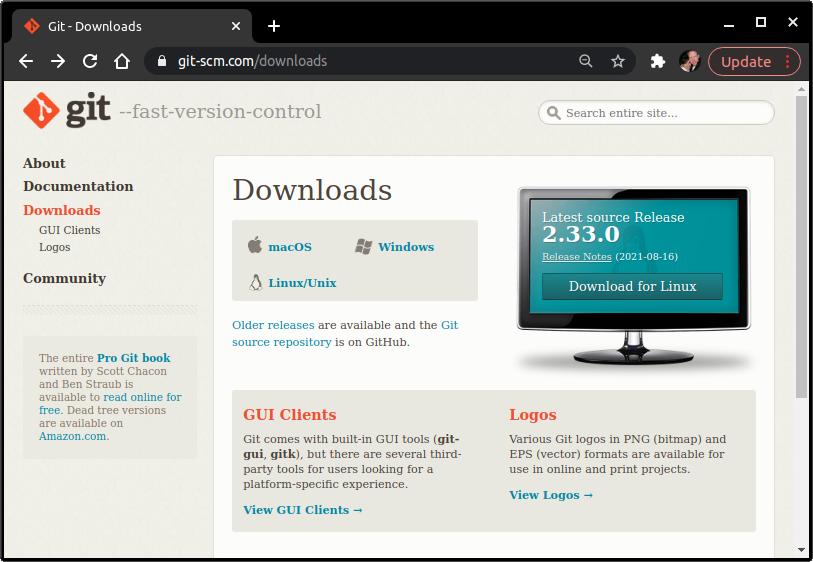The image size is (813, 562).
Task: Click the release date (2021-08-16)
Action: point(647,257)
